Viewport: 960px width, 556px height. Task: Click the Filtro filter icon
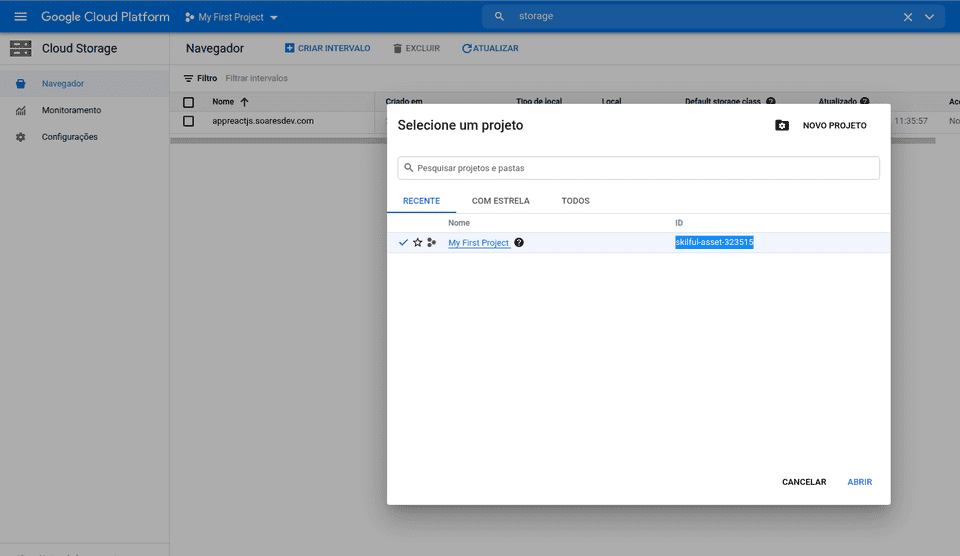(188, 78)
